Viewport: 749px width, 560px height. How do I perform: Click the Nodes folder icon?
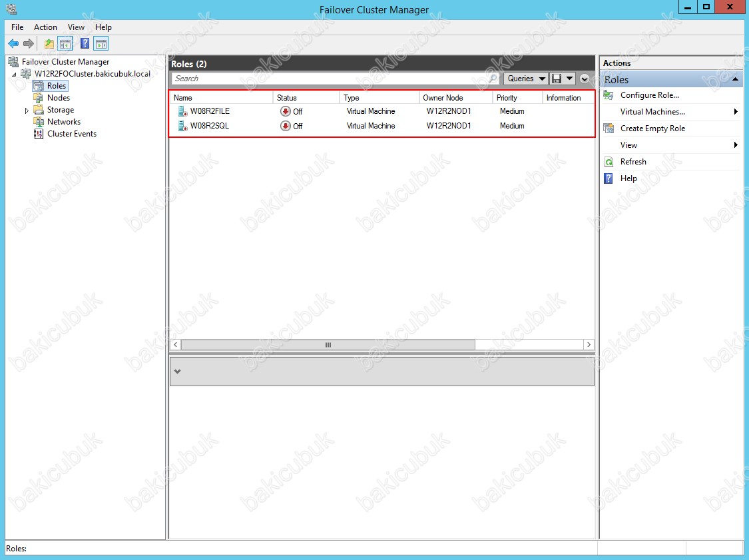click(39, 97)
